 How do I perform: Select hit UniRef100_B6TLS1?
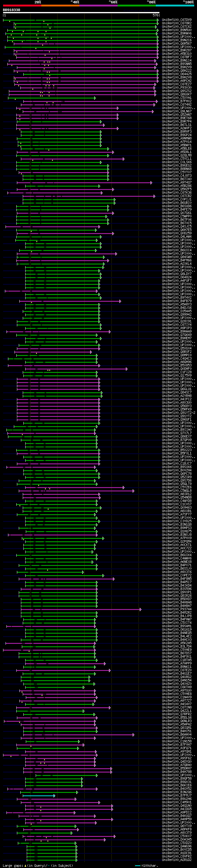pos(177,125)
